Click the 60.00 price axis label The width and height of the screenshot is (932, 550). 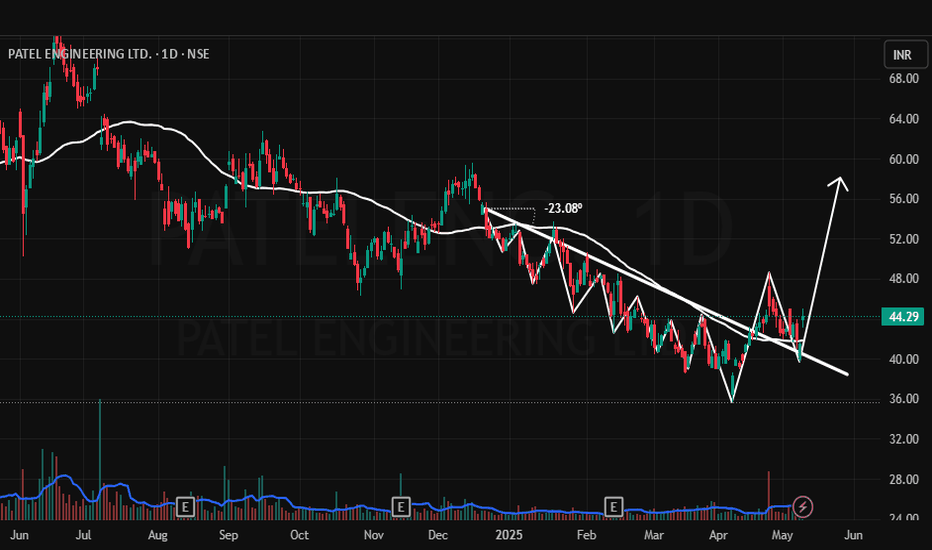pos(903,159)
